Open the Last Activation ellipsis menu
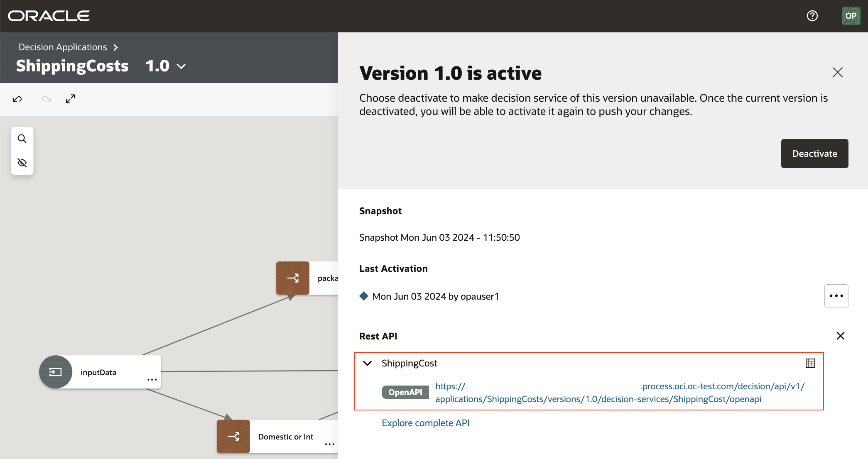 836,296
